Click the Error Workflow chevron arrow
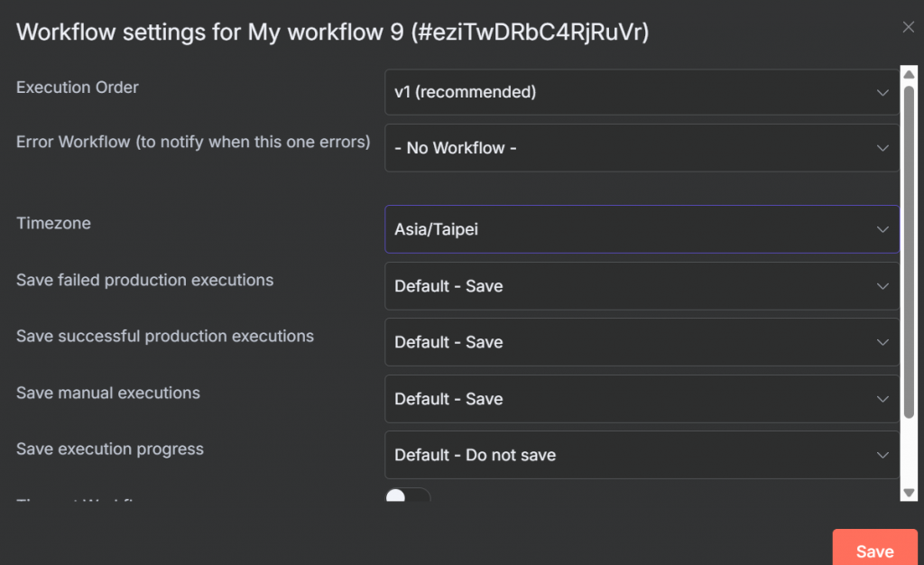 click(882, 148)
